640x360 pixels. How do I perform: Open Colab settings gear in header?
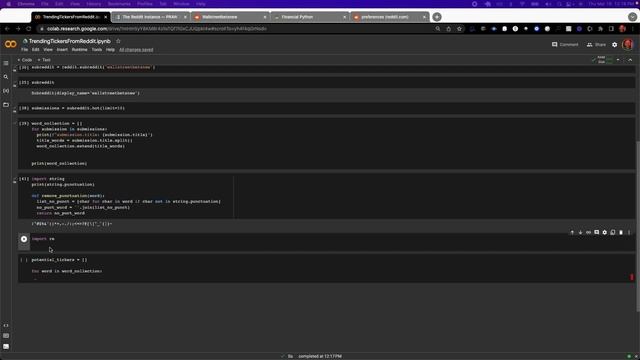615,44
